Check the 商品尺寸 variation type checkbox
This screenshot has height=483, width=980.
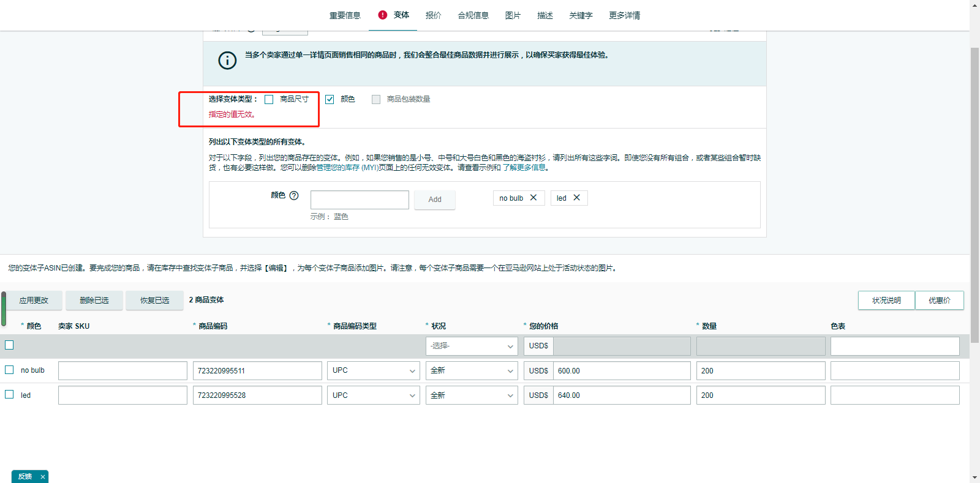pos(269,99)
